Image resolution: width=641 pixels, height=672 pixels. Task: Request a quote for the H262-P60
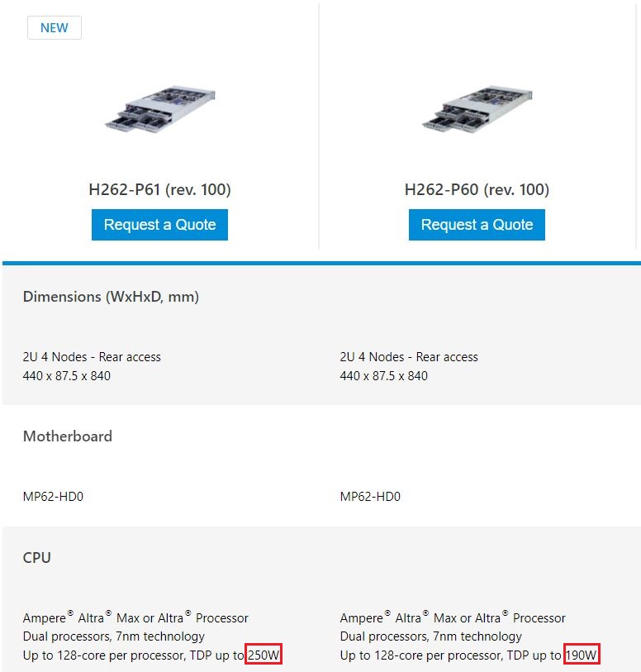(477, 225)
